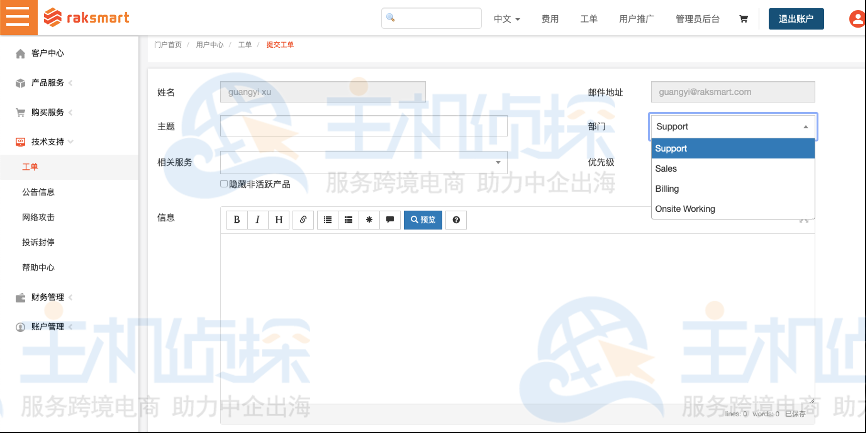Click 门户首页 breadcrumb link
Viewport: 866px width, 433px height.
(x=168, y=45)
